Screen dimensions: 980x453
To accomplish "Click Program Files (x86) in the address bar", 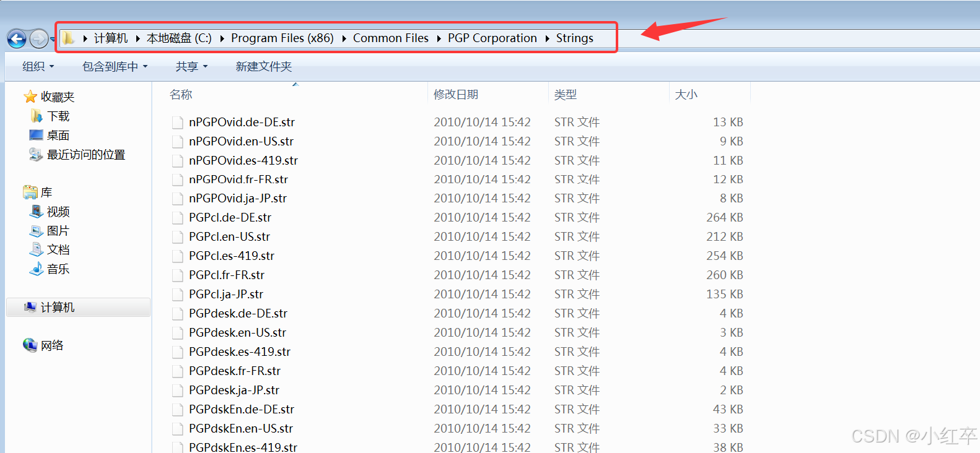I will [x=282, y=38].
